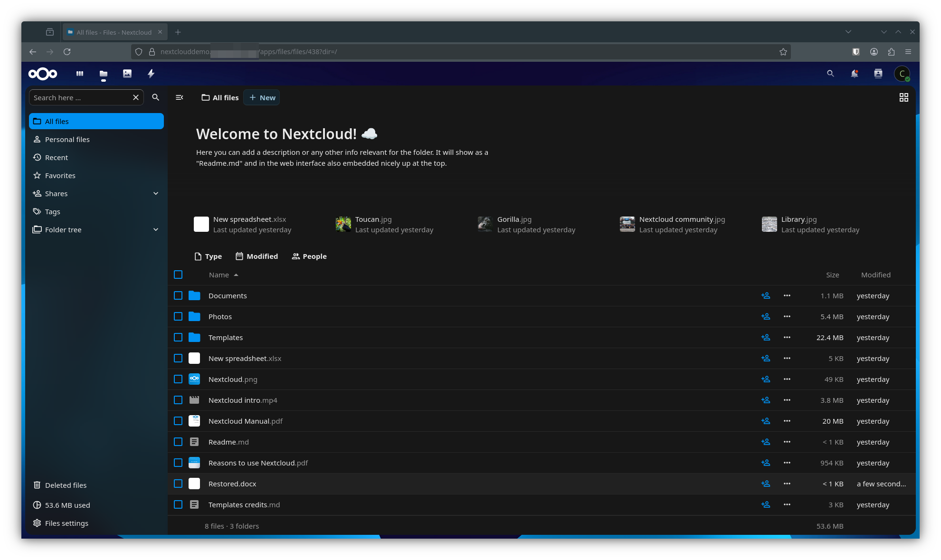Collapse the navigation sidebar toggle
Viewport: 941px width, 560px height.
point(180,97)
